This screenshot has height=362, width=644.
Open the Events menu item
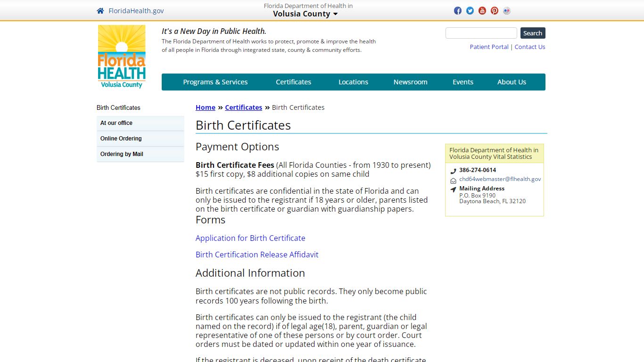pos(463,82)
